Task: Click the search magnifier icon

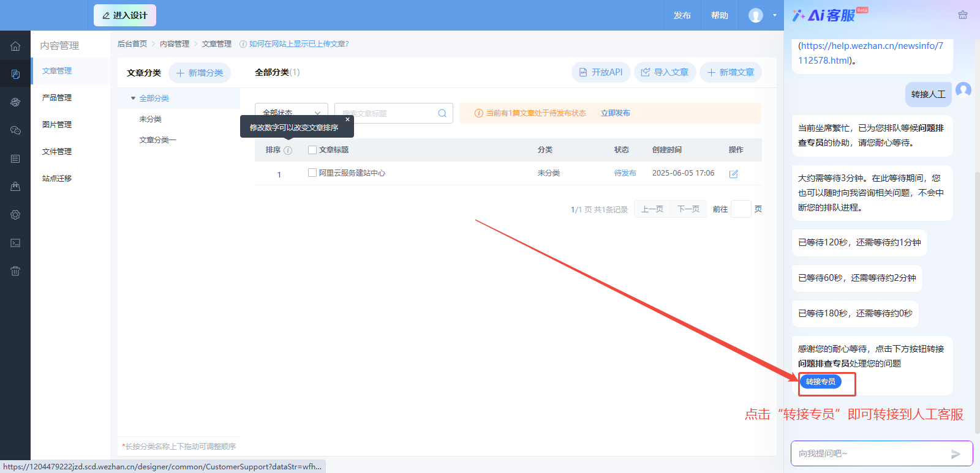Action: pyautogui.click(x=442, y=113)
